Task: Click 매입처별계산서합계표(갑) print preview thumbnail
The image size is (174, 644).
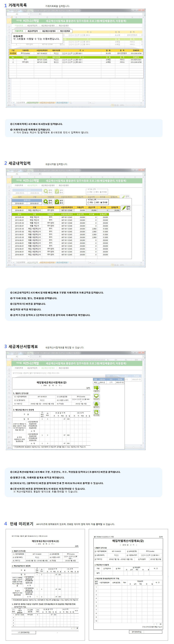Action: pyautogui.click(x=128, y=585)
